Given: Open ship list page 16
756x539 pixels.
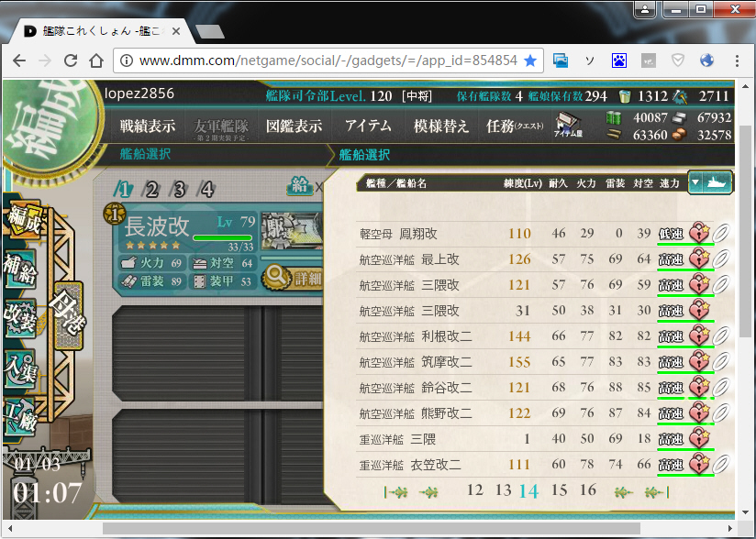Looking at the screenshot, I should coord(587,490).
